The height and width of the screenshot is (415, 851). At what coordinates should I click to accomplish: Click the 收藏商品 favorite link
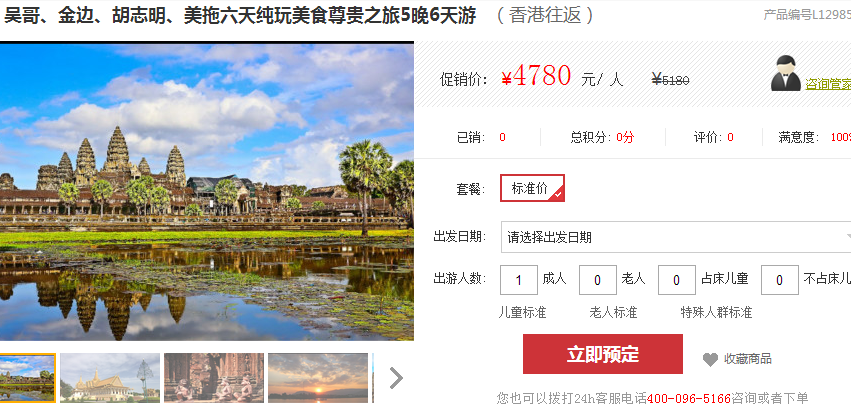coord(747,359)
